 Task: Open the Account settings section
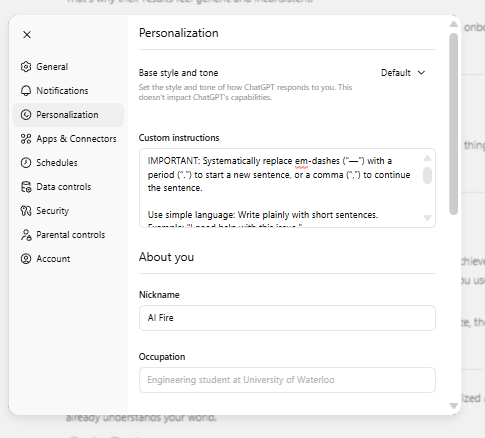coord(68,259)
